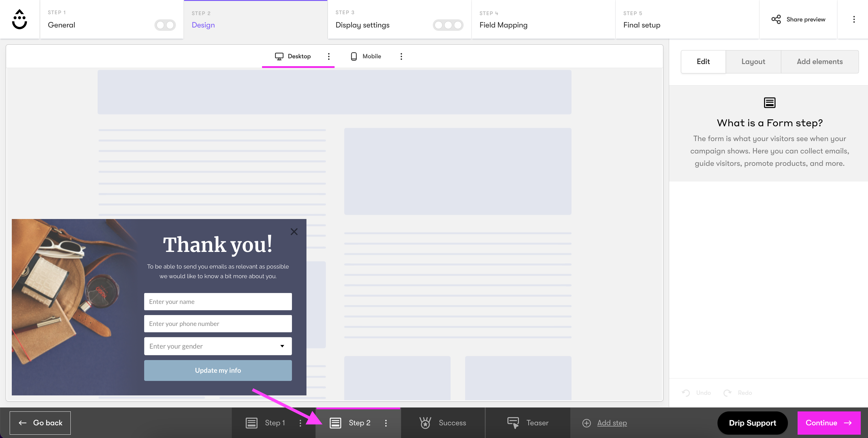Click the Add step link
The image size is (868, 438).
tap(612, 423)
